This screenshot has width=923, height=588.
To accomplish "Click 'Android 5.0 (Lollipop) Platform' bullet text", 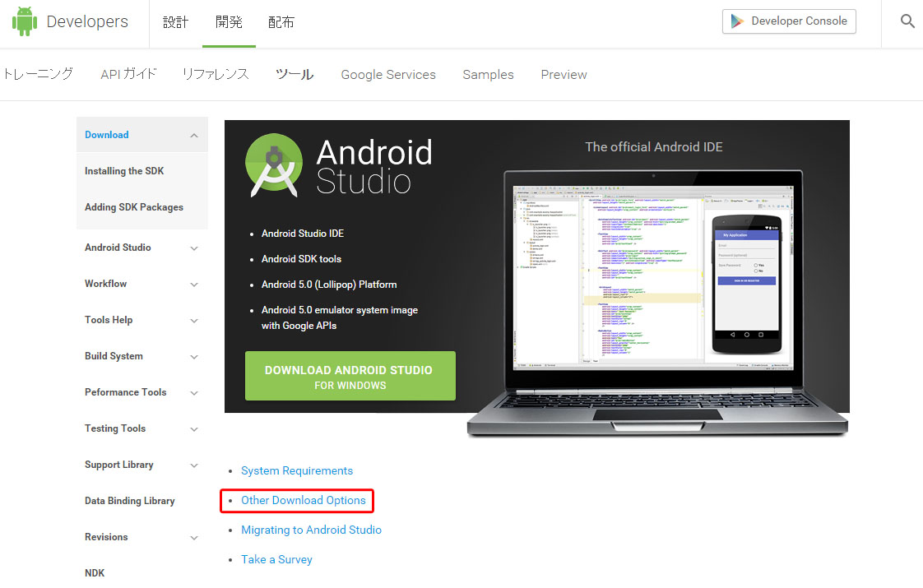I will click(329, 285).
